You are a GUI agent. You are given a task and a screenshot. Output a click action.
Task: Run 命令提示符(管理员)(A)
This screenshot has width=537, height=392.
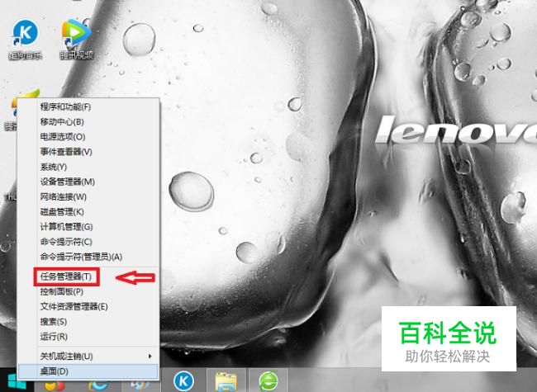[88, 257]
